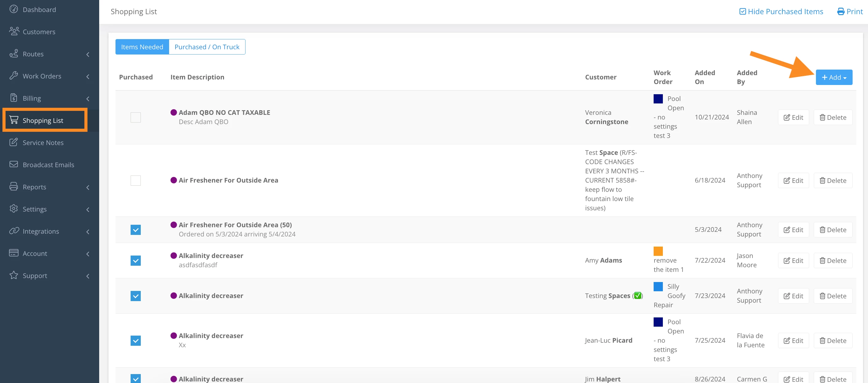
Task: Click the Shopping List cart icon
Action: coord(14,120)
